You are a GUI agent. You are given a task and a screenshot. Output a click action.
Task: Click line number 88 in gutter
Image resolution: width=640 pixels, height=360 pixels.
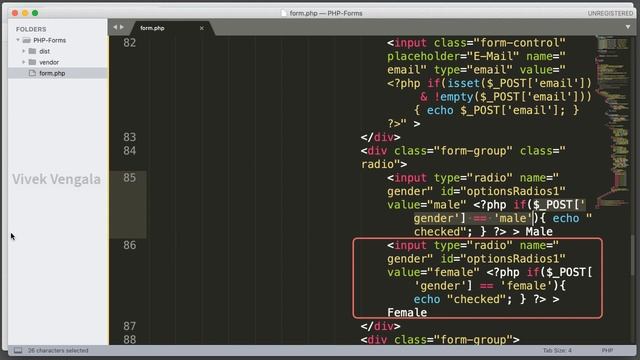point(129,339)
